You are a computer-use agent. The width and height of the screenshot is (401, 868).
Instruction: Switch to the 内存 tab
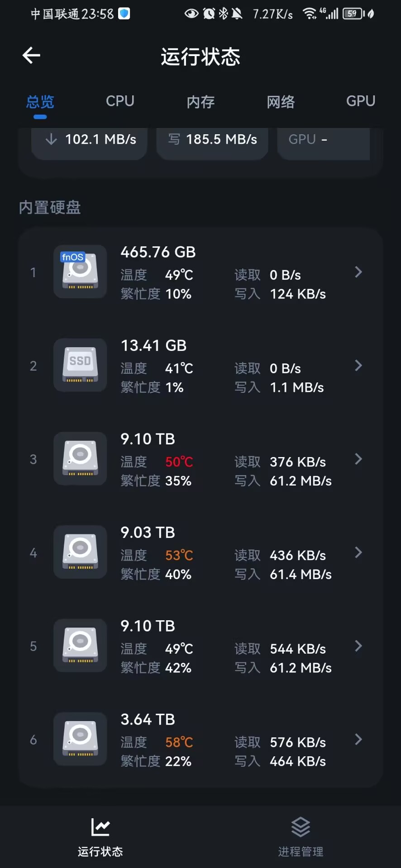(x=200, y=102)
